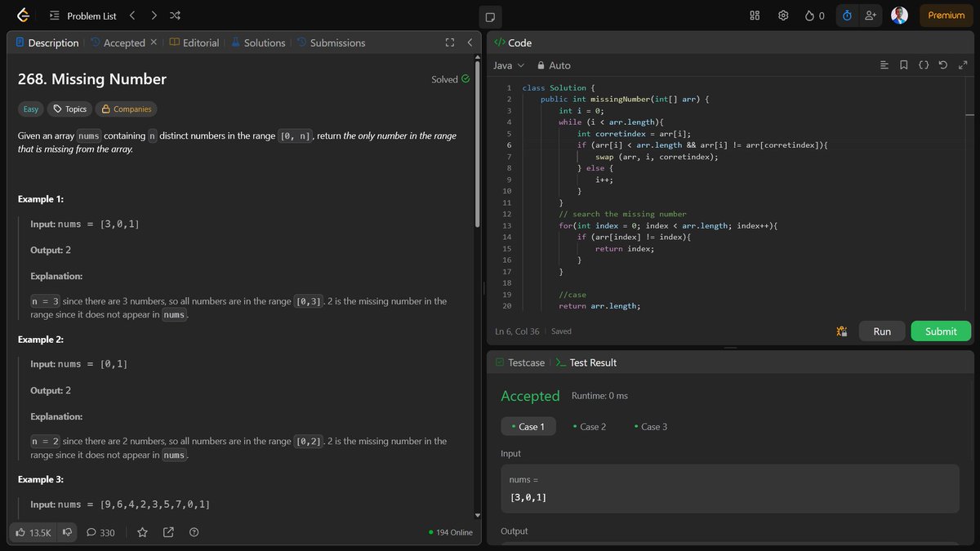Reset code with undo arrow icon
Viewport: 980px width, 551px height.
coord(943,65)
